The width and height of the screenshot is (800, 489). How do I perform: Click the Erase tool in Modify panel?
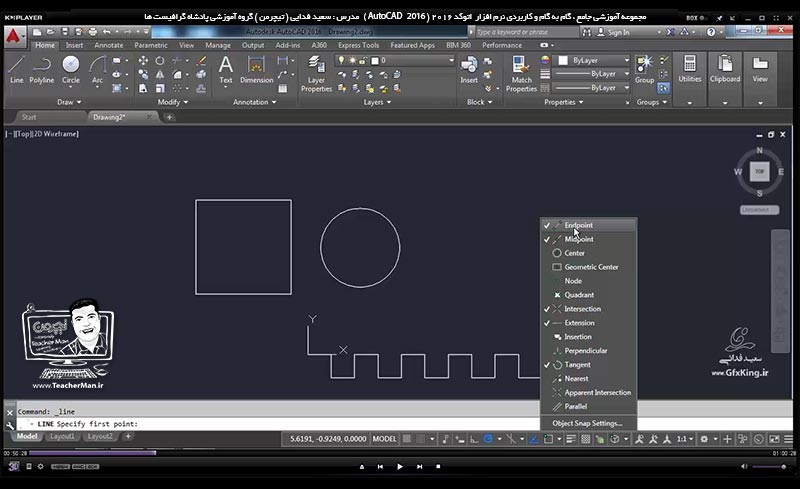tap(201, 61)
